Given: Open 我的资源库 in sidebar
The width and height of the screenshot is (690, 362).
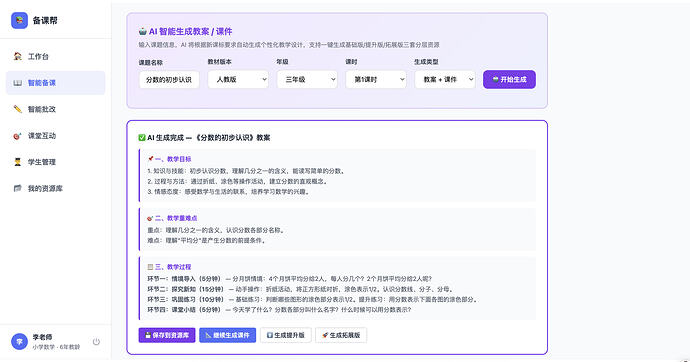Looking at the screenshot, I should pos(55,188).
